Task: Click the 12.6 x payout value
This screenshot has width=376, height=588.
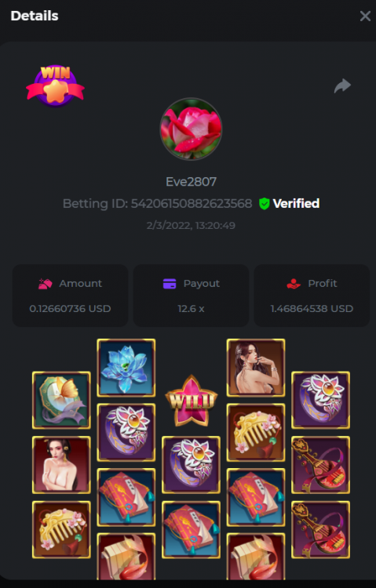Action: 191,309
